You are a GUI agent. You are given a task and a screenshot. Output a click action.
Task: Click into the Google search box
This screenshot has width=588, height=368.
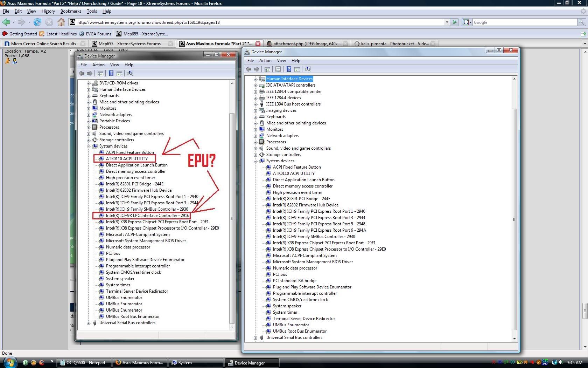point(525,22)
